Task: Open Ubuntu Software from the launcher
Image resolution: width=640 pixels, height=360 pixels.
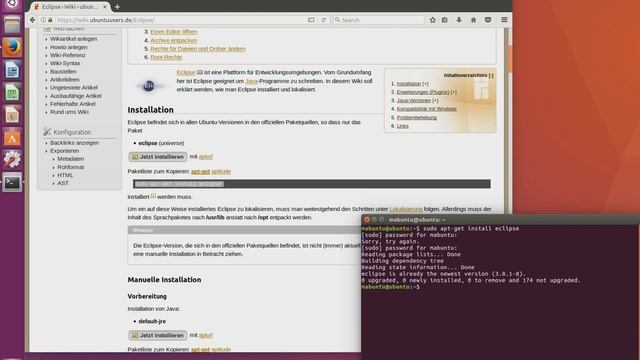Action: pos(12,137)
